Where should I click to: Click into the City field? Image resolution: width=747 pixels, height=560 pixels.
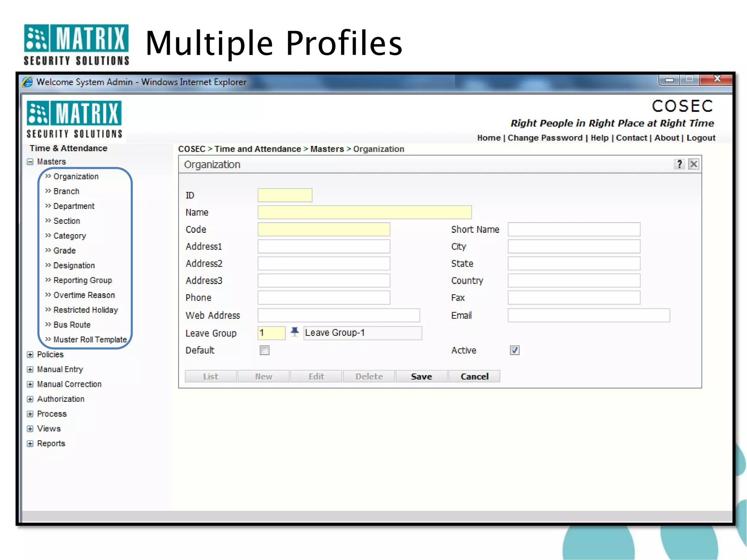(574, 246)
